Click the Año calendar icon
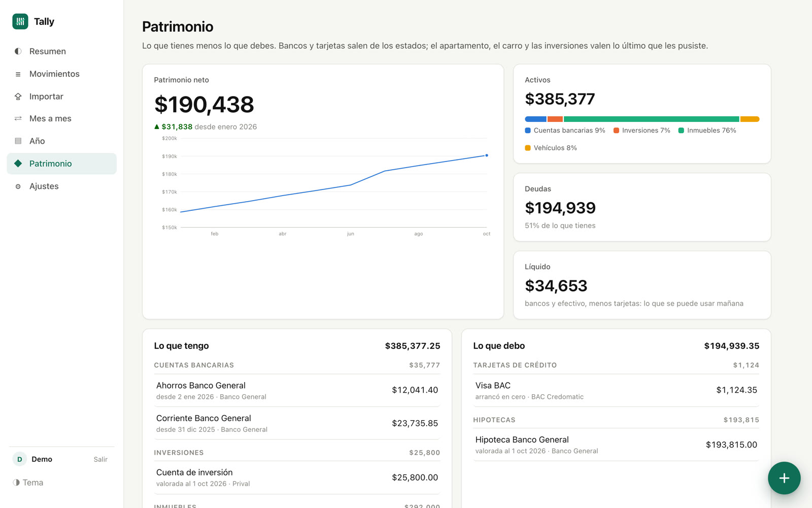Image resolution: width=812 pixels, height=508 pixels. coord(18,141)
